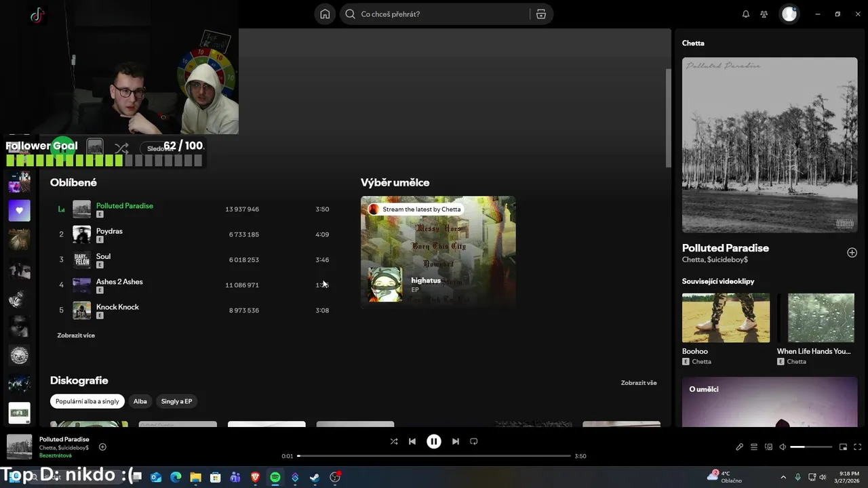This screenshot has height=488, width=868.
Task: Open File Explorer from the taskbar
Action: (x=195, y=477)
